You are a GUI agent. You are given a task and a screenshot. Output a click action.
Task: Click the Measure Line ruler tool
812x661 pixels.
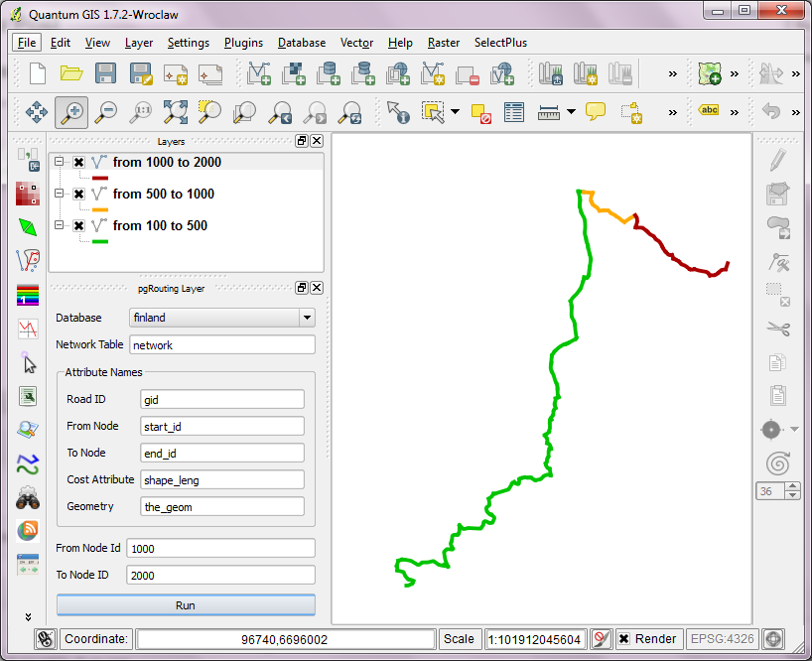click(549, 112)
